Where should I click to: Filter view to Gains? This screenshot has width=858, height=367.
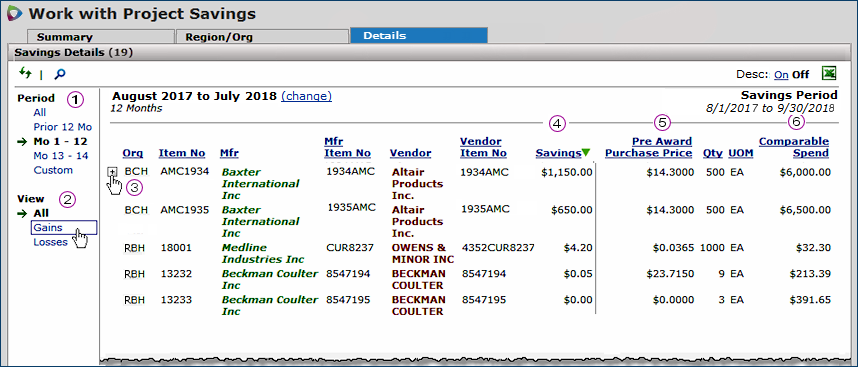point(48,228)
